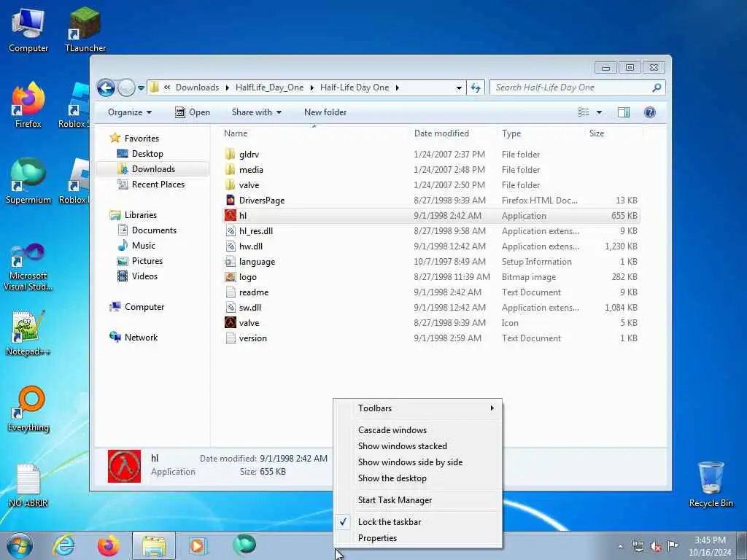This screenshot has width=747, height=560.
Task: Open Firefox desktop shortcut
Action: [x=28, y=105]
